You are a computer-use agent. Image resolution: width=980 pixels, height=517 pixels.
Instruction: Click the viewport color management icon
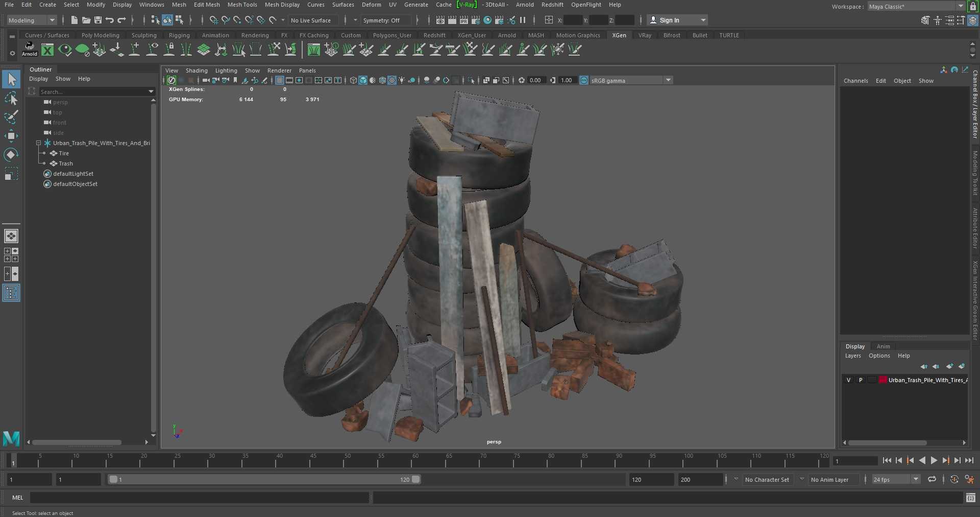click(x=584, y=80)
